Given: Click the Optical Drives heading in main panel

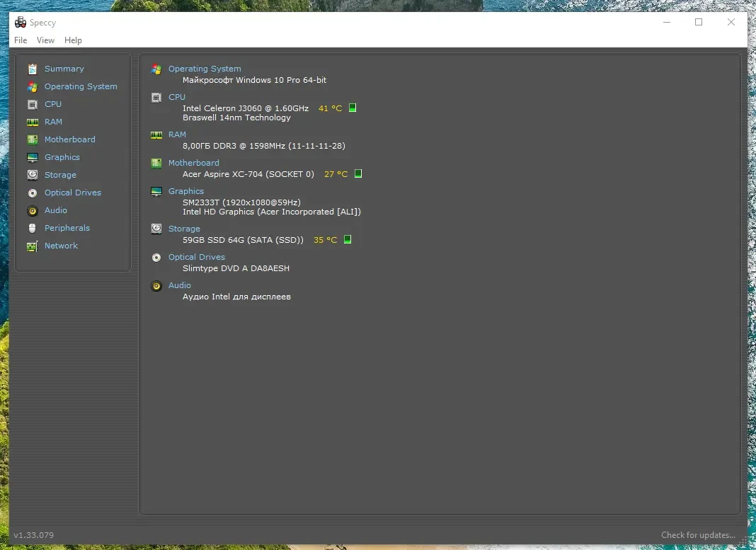Looking at the screenshot, I should pyautogui.click(x=197, y=257).
